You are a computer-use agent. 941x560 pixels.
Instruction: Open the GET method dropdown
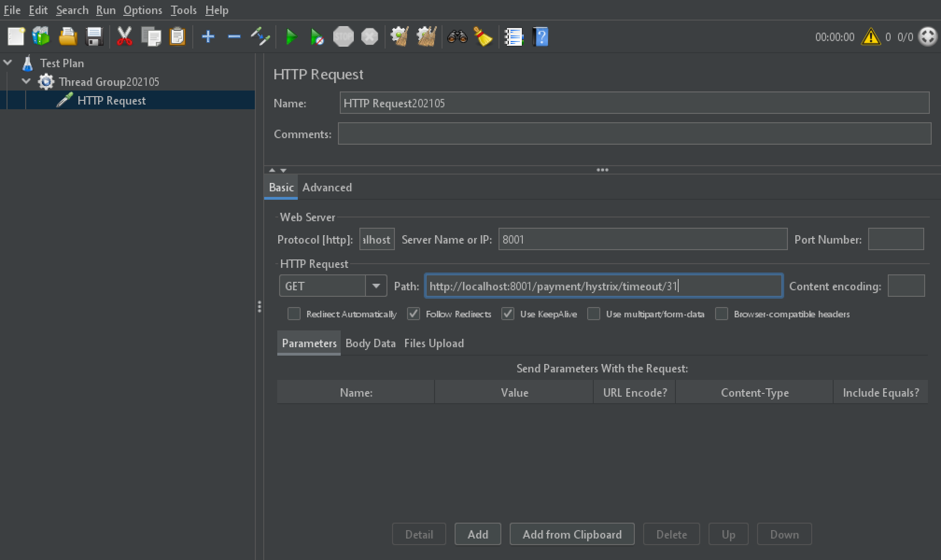pyautogui.click(x=376, y=286)
